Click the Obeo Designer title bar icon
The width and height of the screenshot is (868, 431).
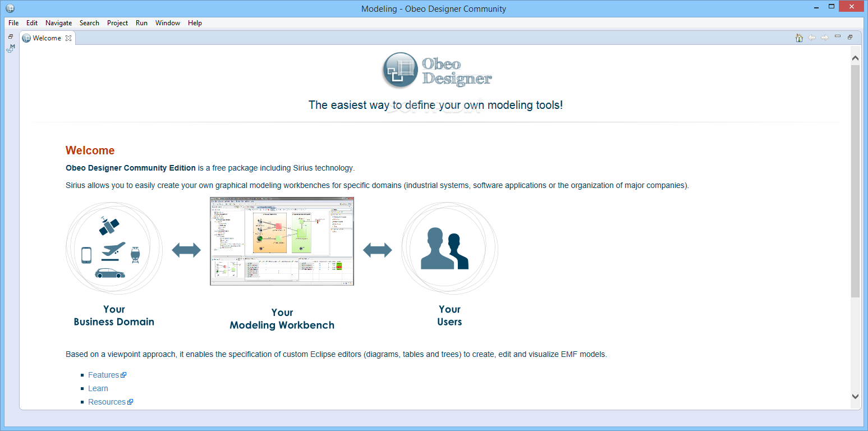pos(10,8)
